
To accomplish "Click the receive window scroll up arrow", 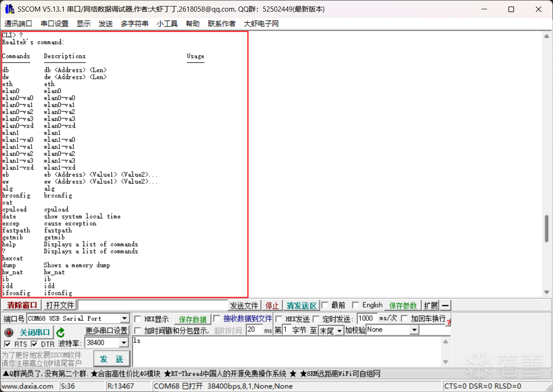I will coord(546,36).
